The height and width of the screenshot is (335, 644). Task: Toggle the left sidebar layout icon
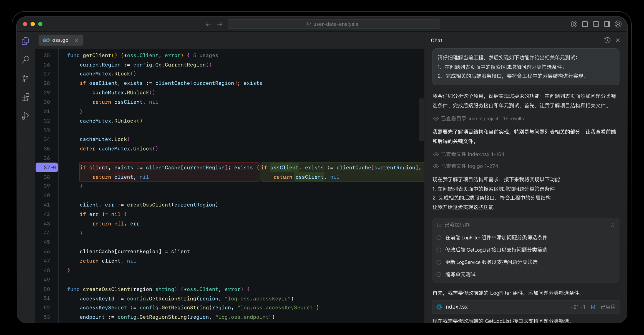click(x=585, y=24)
